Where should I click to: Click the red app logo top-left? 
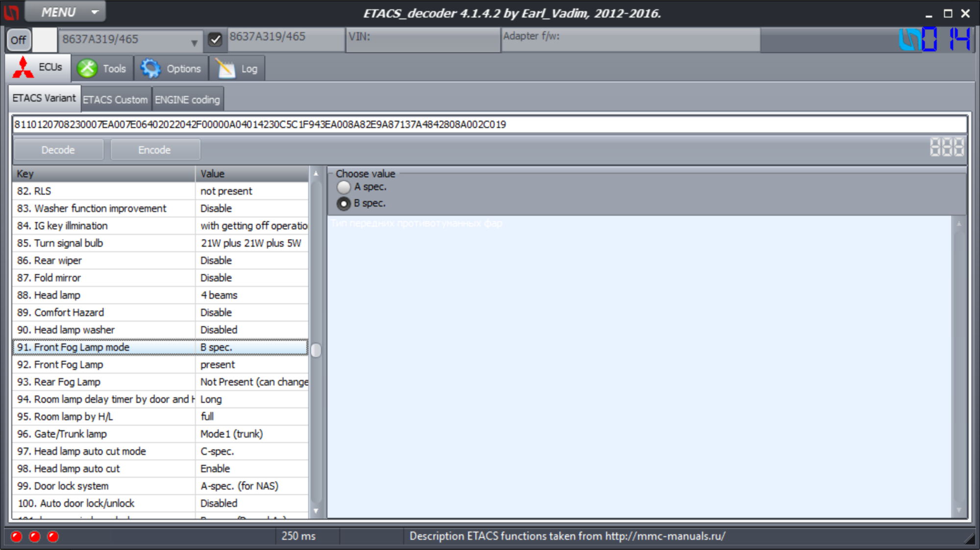(x=11, y=12)
